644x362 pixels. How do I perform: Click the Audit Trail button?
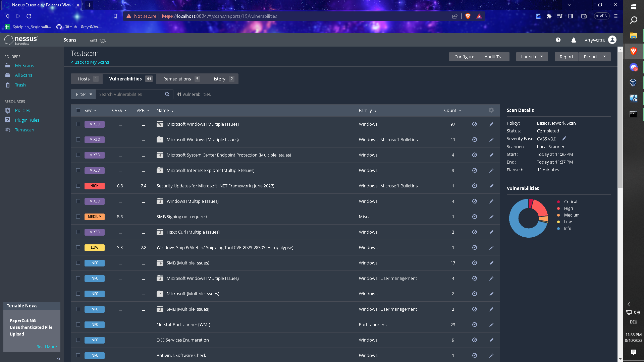(494, 57)
